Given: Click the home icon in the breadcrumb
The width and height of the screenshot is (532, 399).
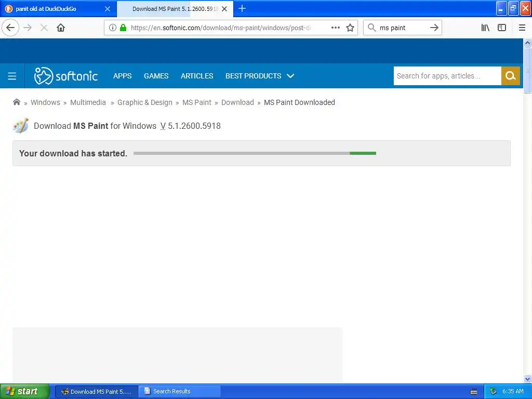Looking at the screenshot, I should (x=16, y=102).
